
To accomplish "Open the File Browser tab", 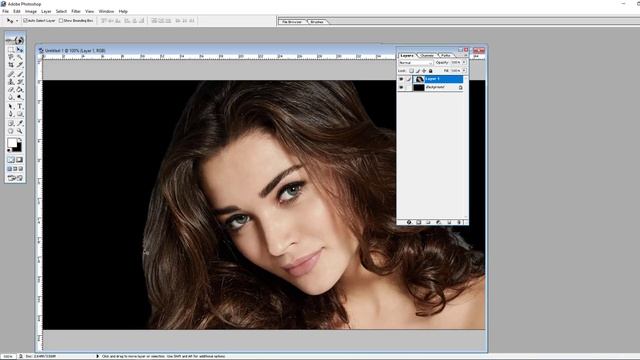I will 292,22.
